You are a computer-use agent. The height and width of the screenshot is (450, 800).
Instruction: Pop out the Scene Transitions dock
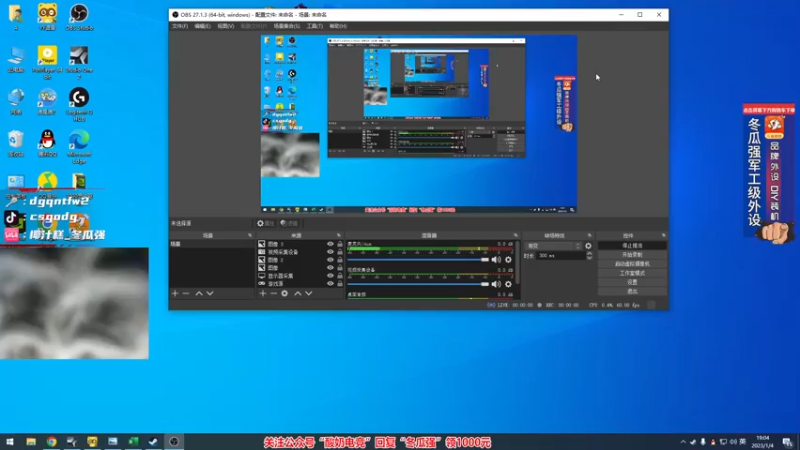589,235
